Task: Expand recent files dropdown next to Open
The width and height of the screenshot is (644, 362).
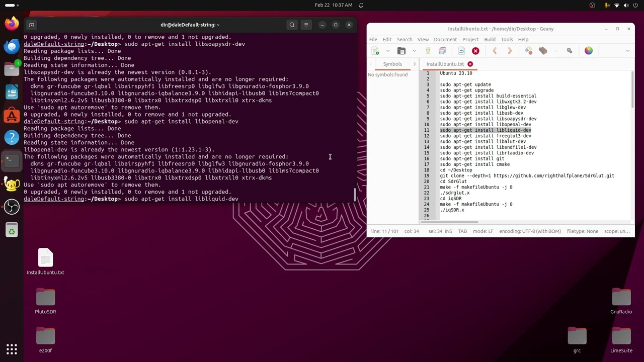Action: (x=414, y=51)
